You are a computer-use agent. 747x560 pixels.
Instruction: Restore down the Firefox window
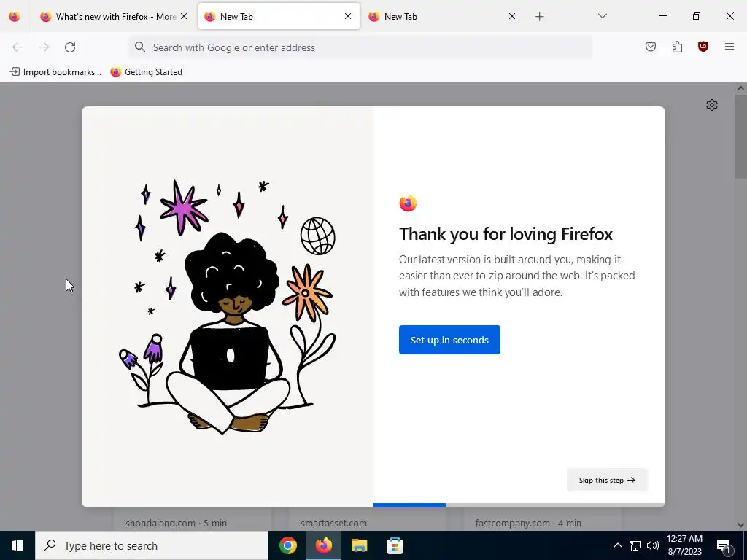click(x=697, y=16)
